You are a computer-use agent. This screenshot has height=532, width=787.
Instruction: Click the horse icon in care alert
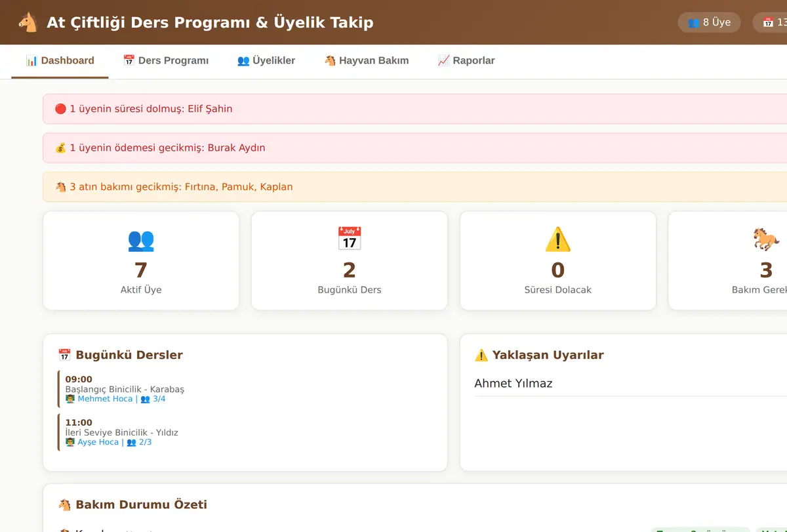pos(60,187)
